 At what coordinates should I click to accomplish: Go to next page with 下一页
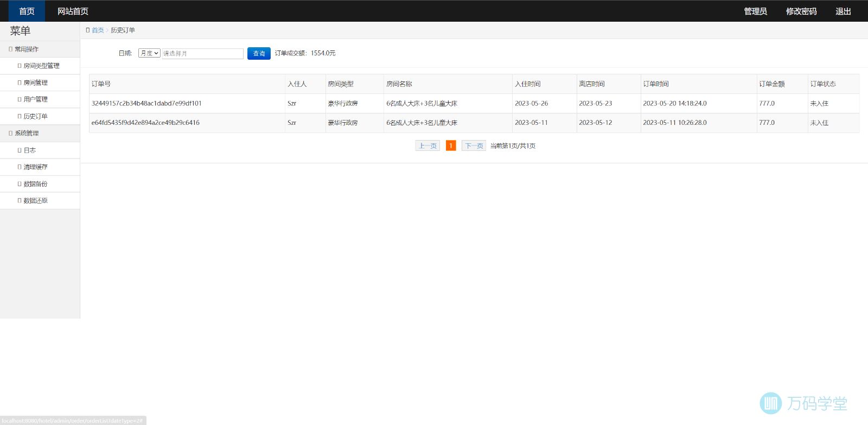[474, 145]
